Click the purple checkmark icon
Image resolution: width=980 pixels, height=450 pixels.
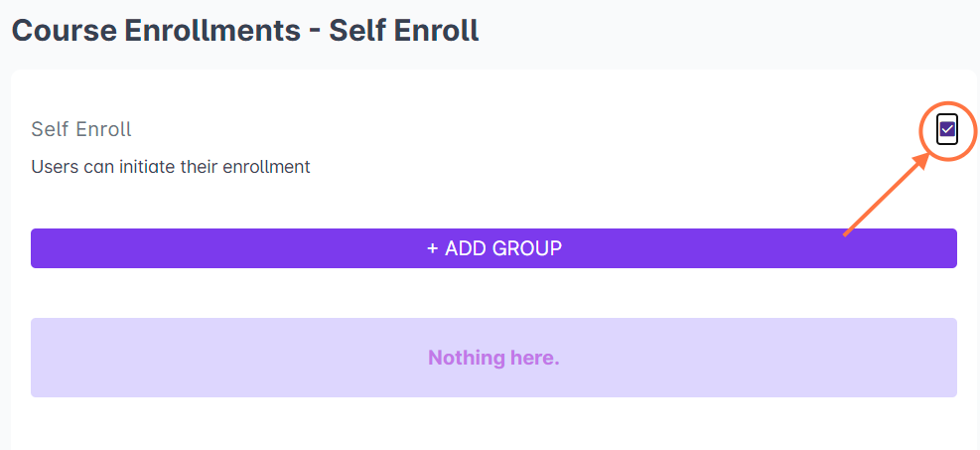tap(947, 129)
